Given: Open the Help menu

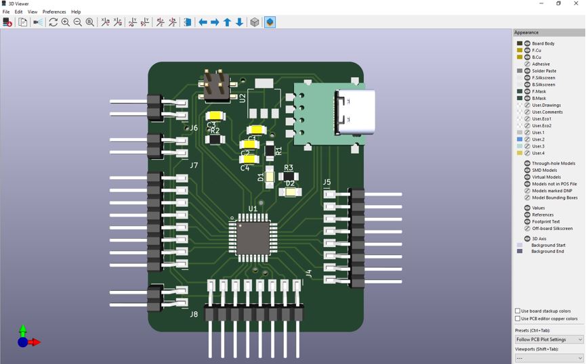Looking at the screenshot, I should (x=76, y=12).
